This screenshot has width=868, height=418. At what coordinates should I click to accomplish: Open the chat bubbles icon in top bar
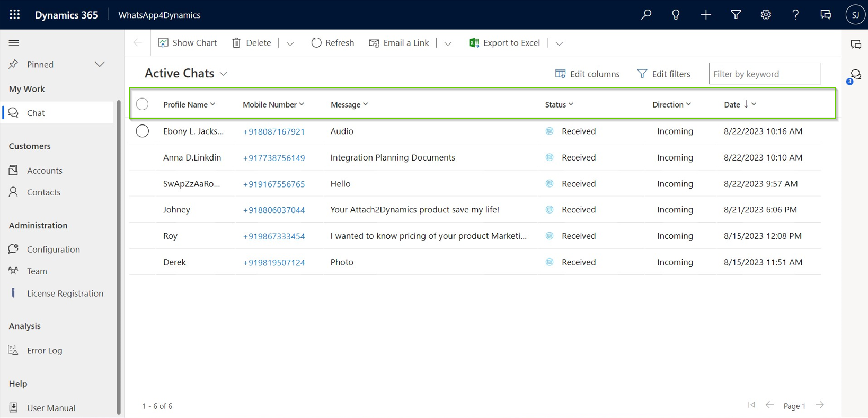pos(826,14)
